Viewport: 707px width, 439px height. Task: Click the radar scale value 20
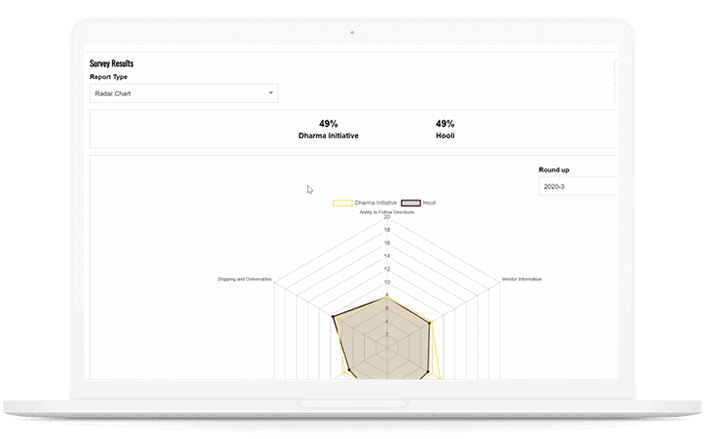[x=387, y=217]
